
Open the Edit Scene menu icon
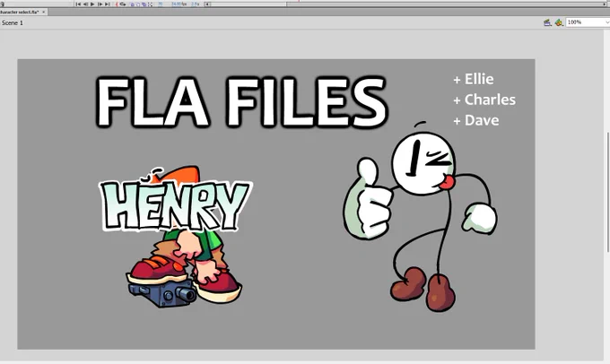547,22
